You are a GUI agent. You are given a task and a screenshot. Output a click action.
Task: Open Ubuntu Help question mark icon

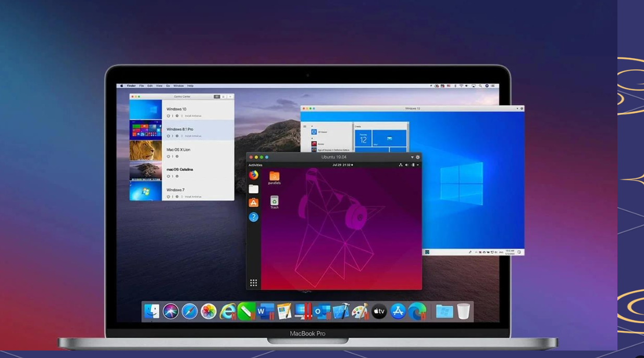pyautogui.click(x=253, y=216)
